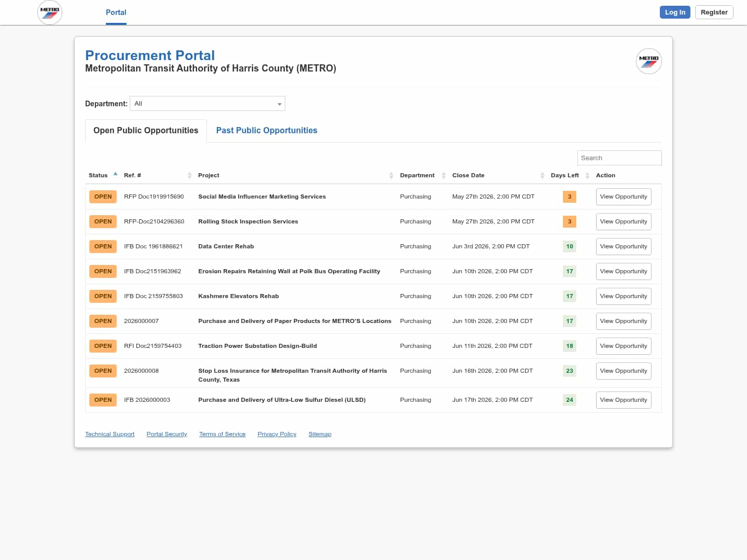Screen dimensions: 747x560
Task: Click the Social Media Influencer Marketing Services project
Action: [x=262, y=197]
